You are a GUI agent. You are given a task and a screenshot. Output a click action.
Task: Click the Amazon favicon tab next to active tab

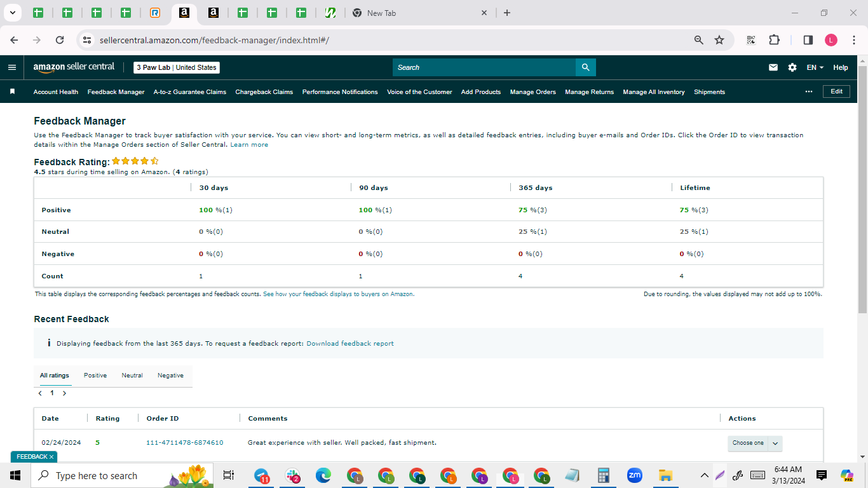[214, 13]
